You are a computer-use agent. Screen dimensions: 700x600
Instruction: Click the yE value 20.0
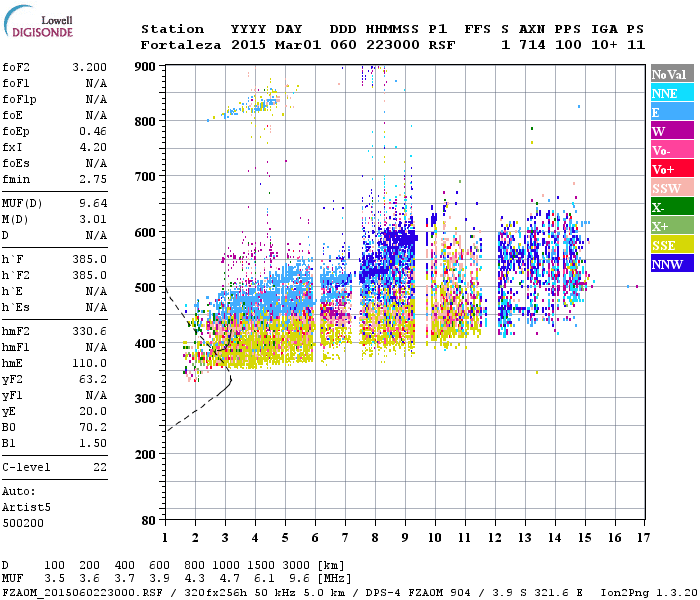coord(93,412)
